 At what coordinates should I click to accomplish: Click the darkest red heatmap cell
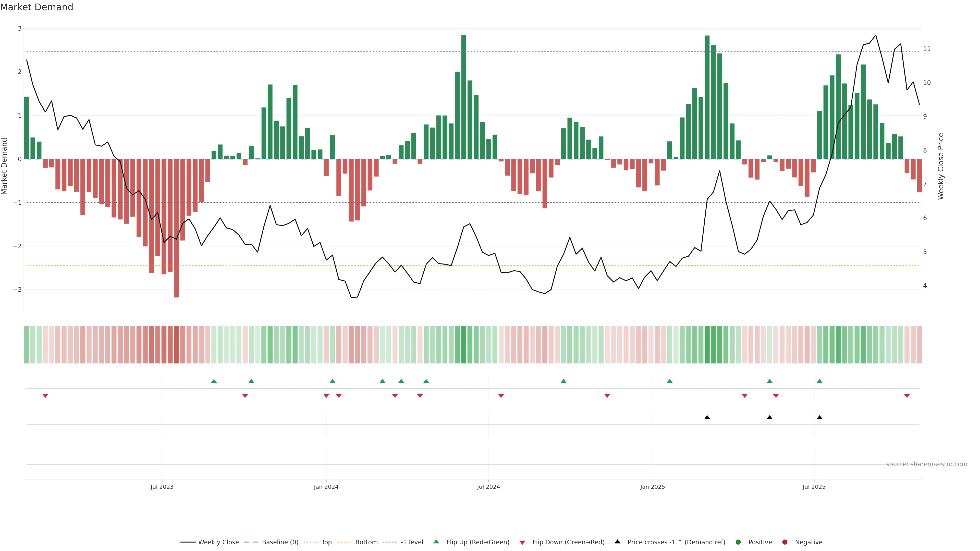click(x=177, y=345)
